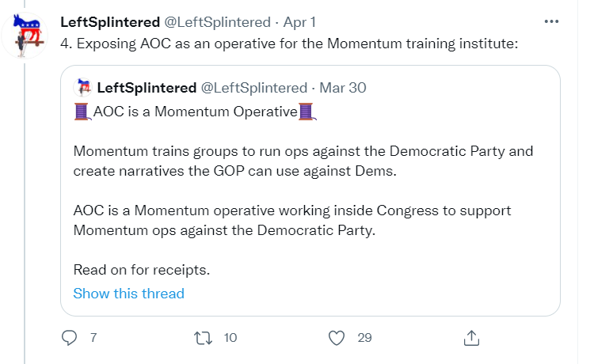Click the main tweet text about Exposing AOC
This screenshot has height=364, width=594.
tap(289, 43)
